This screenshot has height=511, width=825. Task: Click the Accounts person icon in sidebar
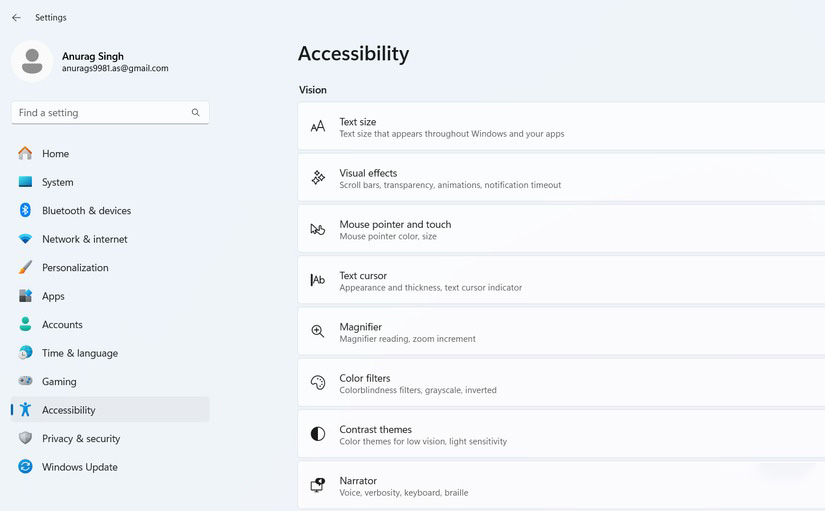click(x=25, y=324)
